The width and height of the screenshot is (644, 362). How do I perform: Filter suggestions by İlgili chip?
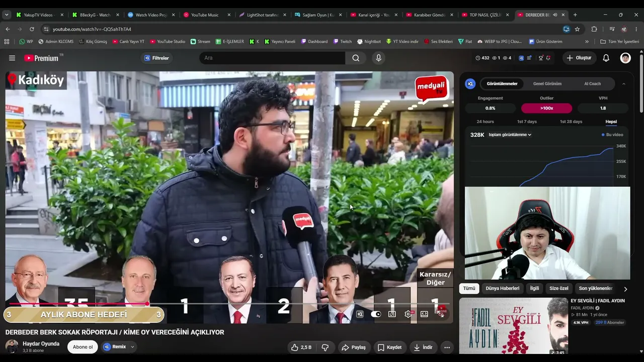pyautogui.click(x=534, y=289)
